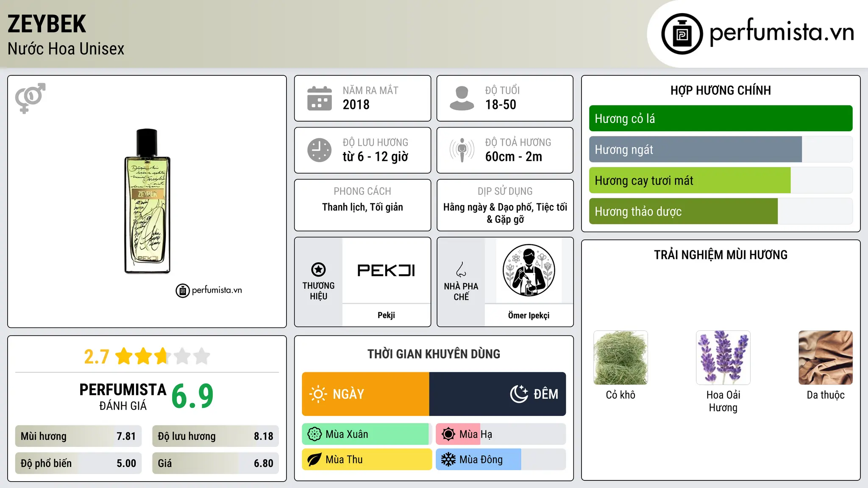Image resolution: width=868 pixels, height=488 pixels.
Task: Click the PEKJI brand logo
Action: point(386,270)
